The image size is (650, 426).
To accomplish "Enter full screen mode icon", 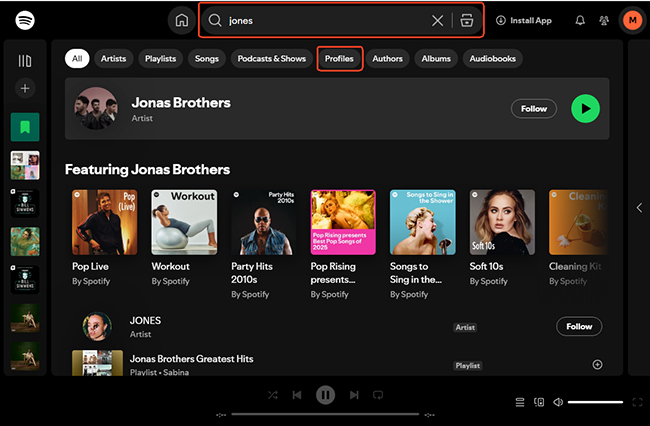I will 637,402.
